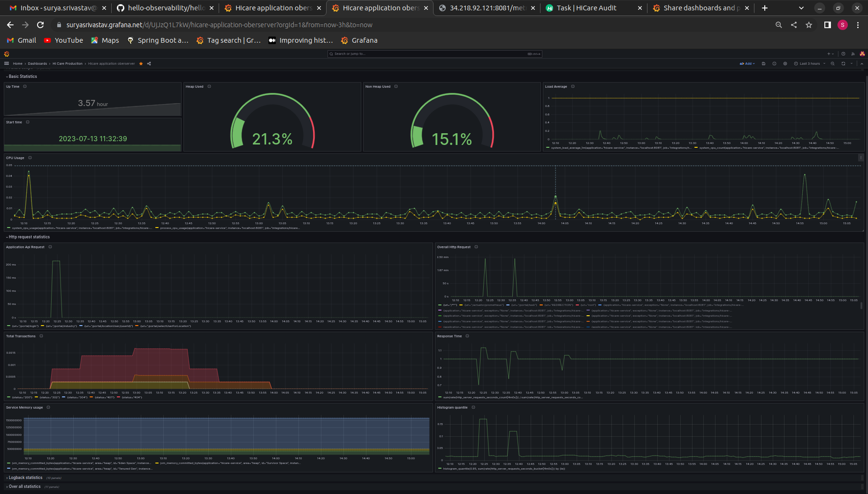This screenshot has height=494, width=868.
Task: Expand the Logback statistics row
Action: pyautogui.click(x=25, y=478)
